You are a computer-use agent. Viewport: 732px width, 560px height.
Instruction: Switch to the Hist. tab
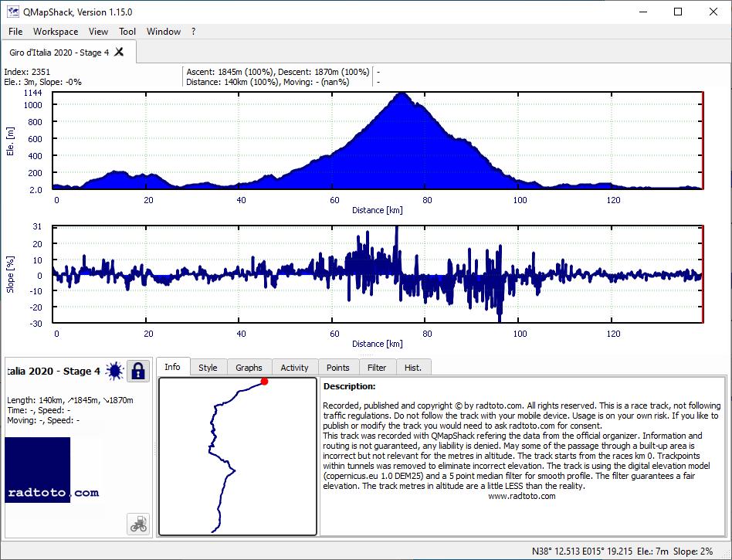(412, 368)
